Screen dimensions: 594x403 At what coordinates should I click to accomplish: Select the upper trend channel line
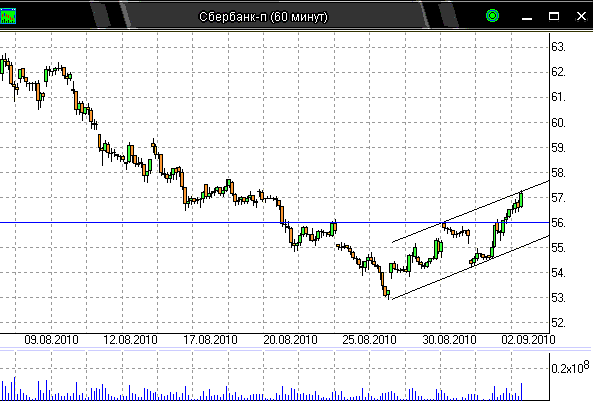click(470, 211)
